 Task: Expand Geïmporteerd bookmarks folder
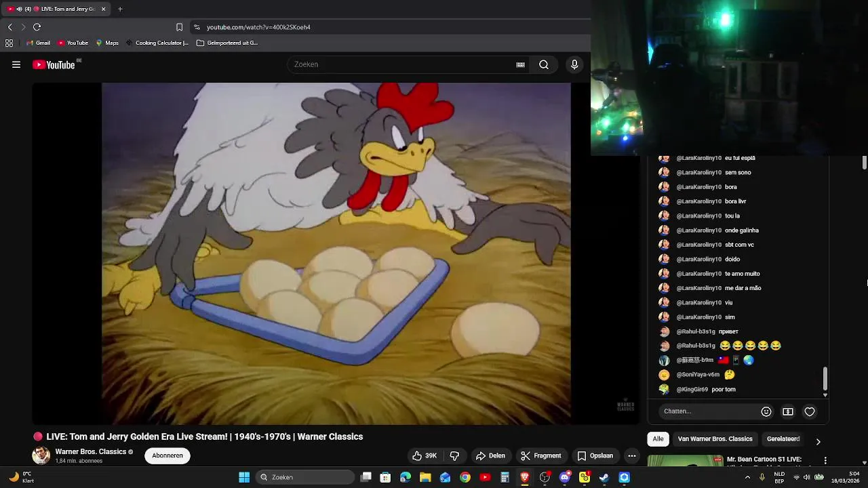[x=227, y=43]
